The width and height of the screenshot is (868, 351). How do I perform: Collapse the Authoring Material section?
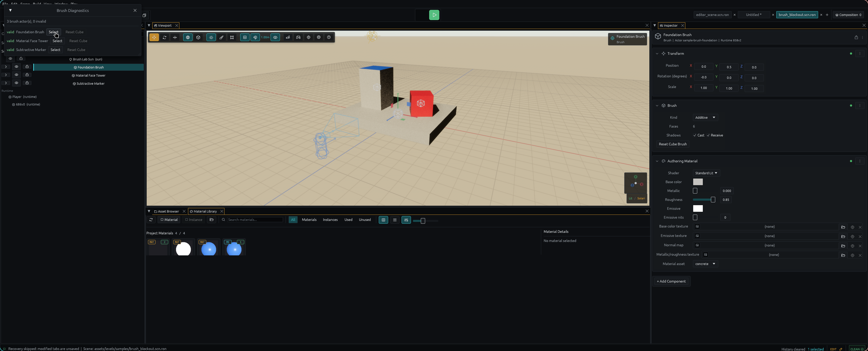(657, 161)
